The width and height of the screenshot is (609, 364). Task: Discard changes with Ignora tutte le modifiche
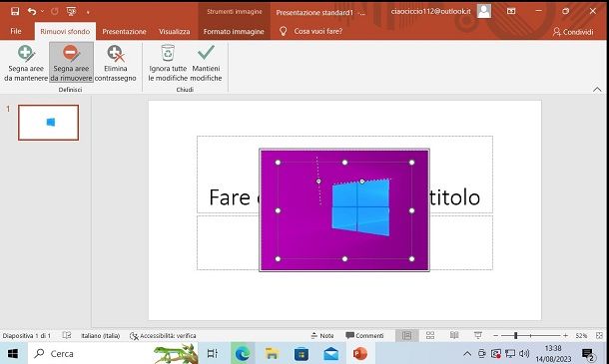pyautogui.click(x=168, y=63)
